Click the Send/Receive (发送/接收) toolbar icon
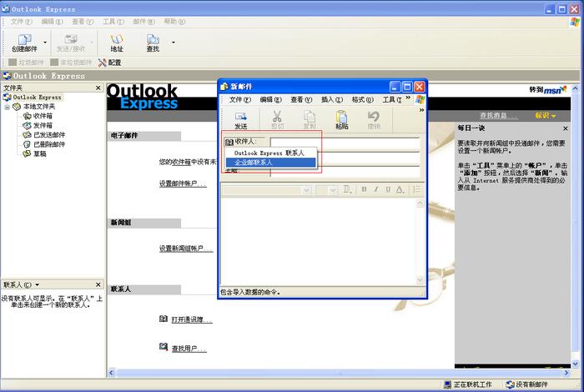The width and height of the screenshot is (584, 392). [71, 43]
